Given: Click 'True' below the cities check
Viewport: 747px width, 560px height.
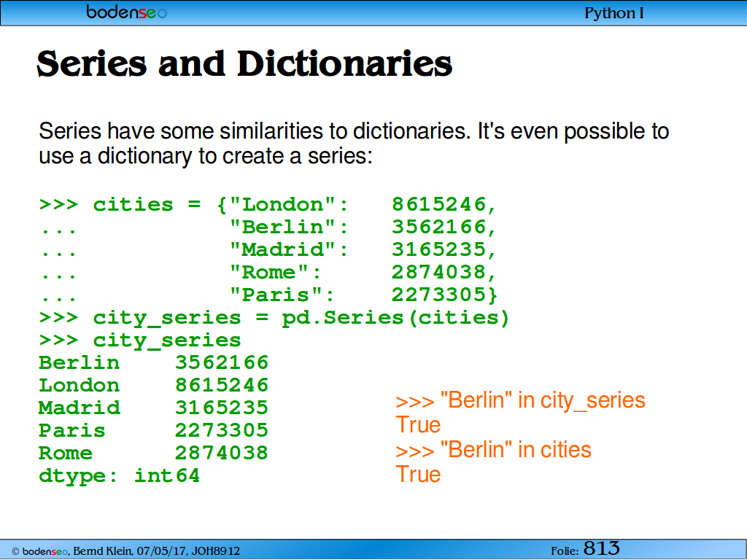Looking at the screenshot, I should point(418,474).
